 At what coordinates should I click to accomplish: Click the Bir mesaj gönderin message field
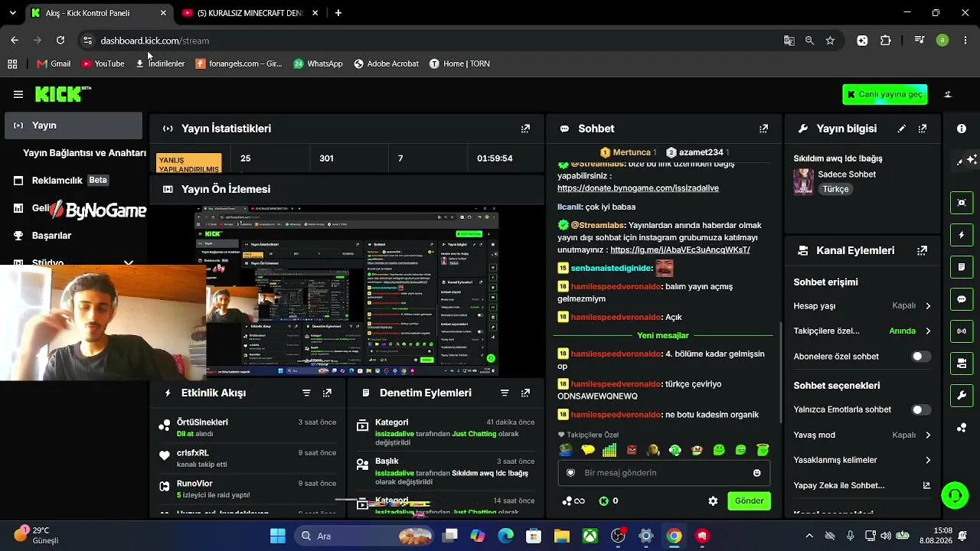pos(663,473)
